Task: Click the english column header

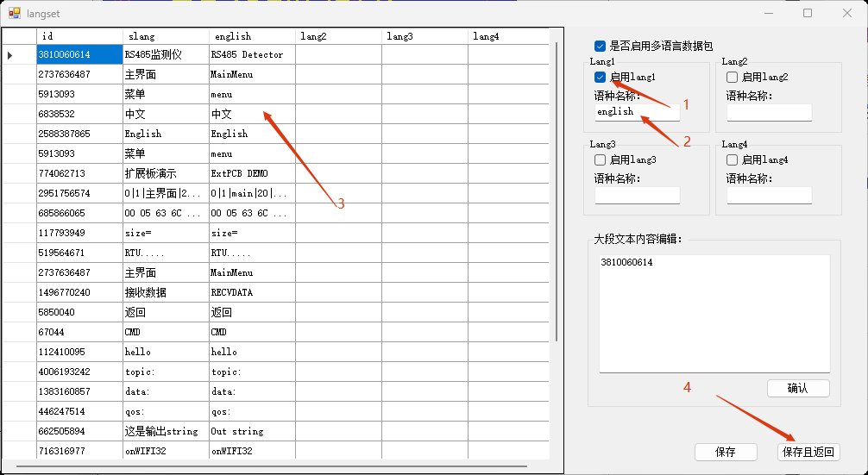Action: (x=252, y=36)
